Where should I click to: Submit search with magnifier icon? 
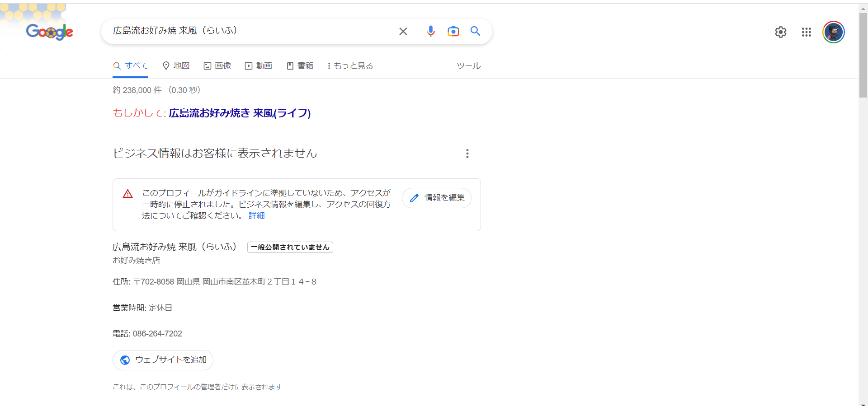pyautogui.click(x=475, y=31)
